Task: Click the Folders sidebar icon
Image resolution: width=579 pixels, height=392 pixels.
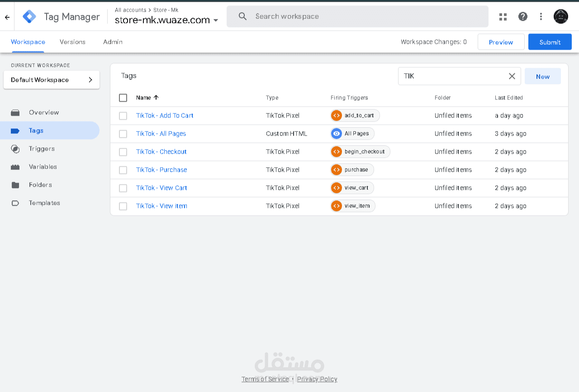Action: click(15, 185)
